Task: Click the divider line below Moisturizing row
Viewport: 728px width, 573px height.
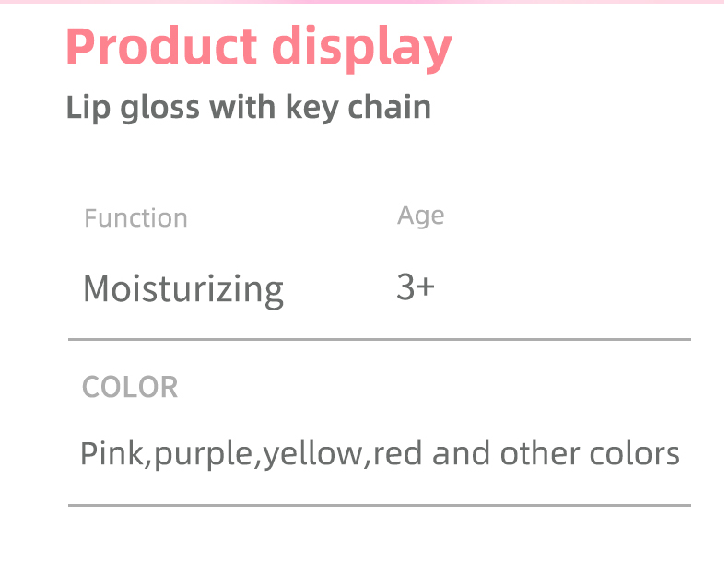Action: (x=379, y=340)
